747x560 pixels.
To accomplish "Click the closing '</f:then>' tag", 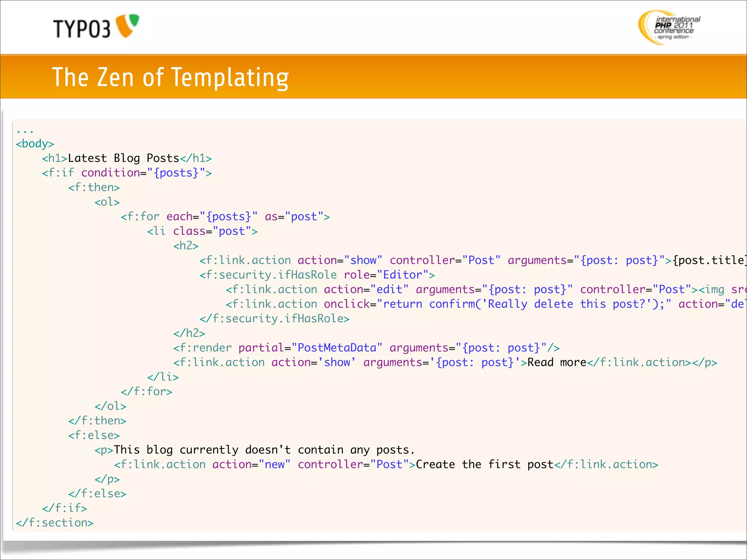I will (x=97, y=421).
